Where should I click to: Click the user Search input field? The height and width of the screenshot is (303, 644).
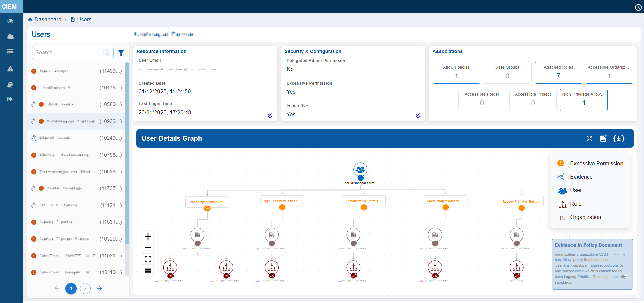67,53
